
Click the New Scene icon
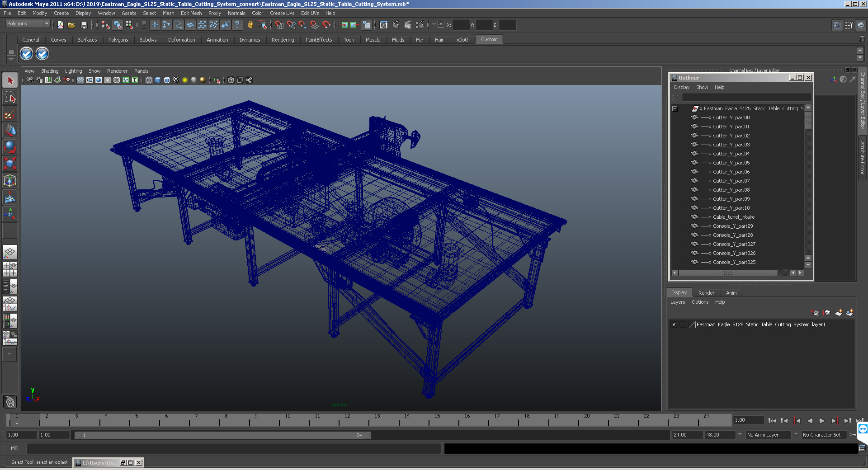[x=60, y=25]
